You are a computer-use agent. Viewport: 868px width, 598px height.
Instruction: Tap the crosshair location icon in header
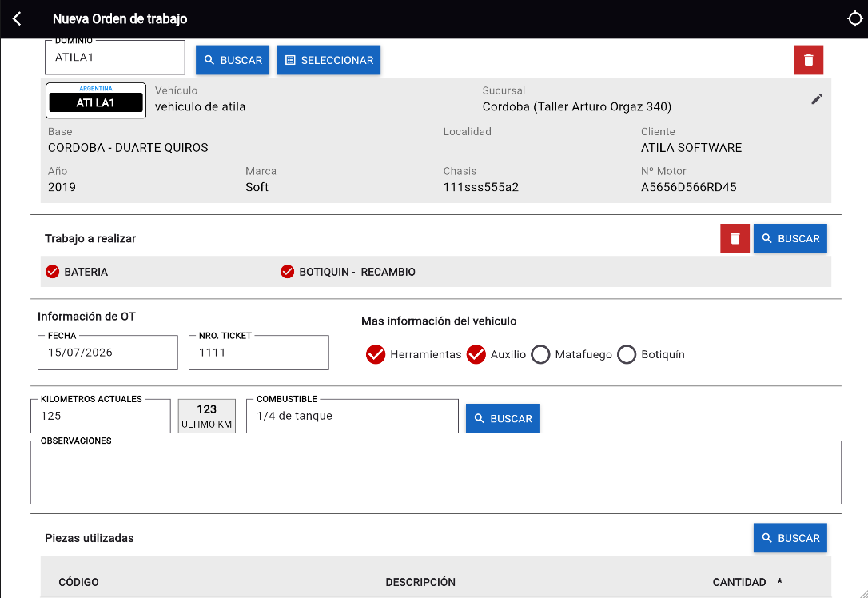pyautogui.click(x=854, y=19)
